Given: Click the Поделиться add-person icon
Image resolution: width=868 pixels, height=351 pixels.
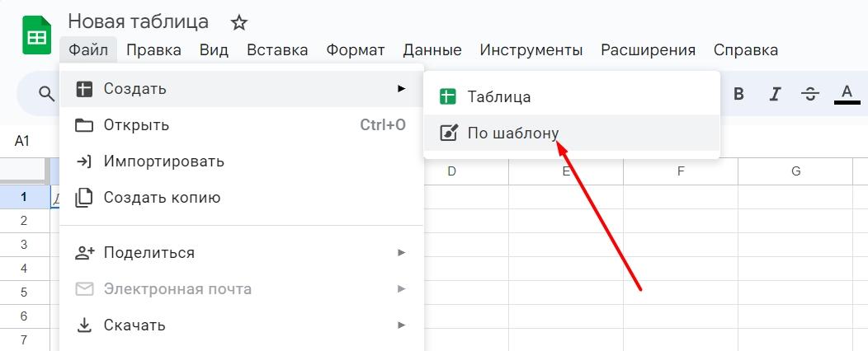Looking at the screenshot, I should point(84,253).
